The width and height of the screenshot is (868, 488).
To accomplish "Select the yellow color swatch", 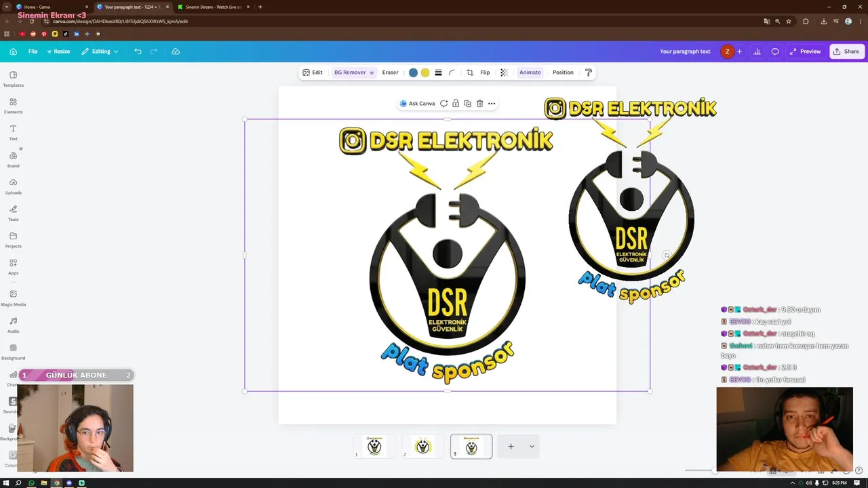I will point(425,73).
